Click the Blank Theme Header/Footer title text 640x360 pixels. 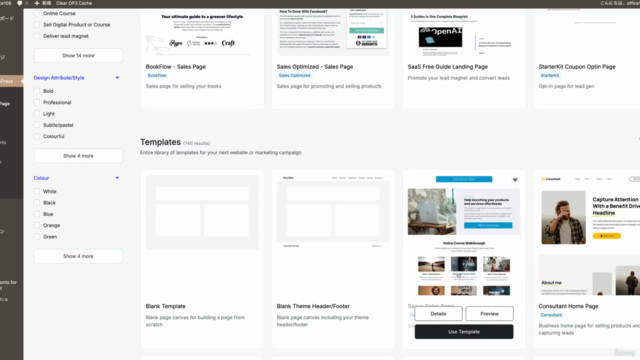[x=313, y=306]
